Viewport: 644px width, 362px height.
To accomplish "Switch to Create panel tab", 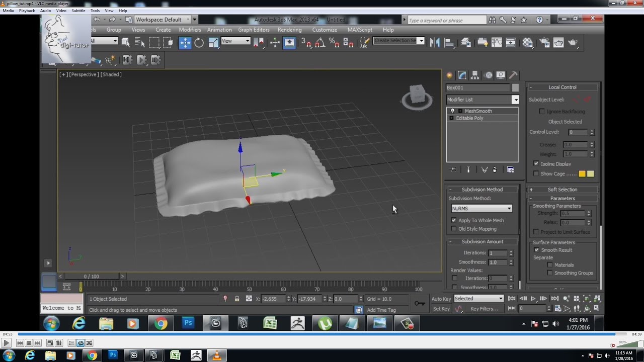I will 449,75.
